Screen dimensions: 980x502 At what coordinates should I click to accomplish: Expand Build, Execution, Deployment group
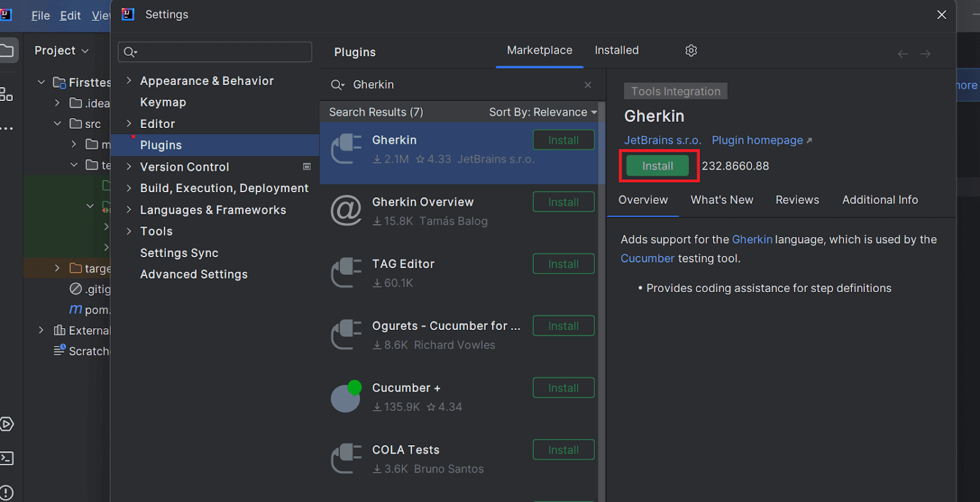coord(129,187)
